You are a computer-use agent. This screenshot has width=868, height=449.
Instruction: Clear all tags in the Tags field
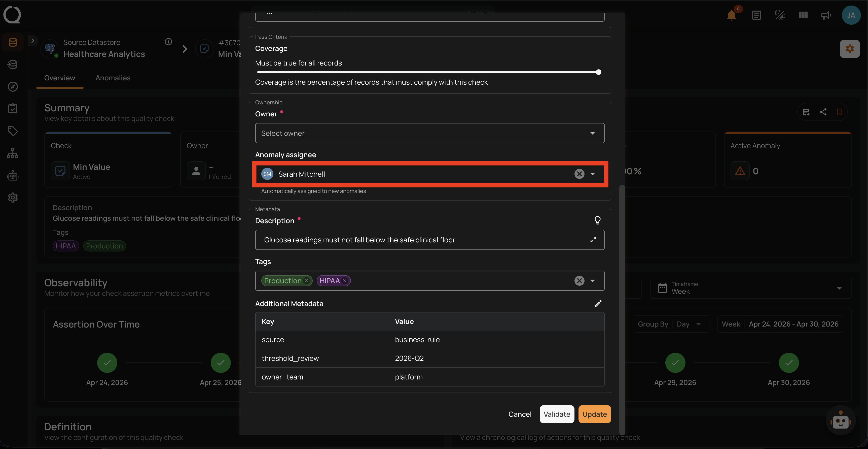[x=579, y=281]
